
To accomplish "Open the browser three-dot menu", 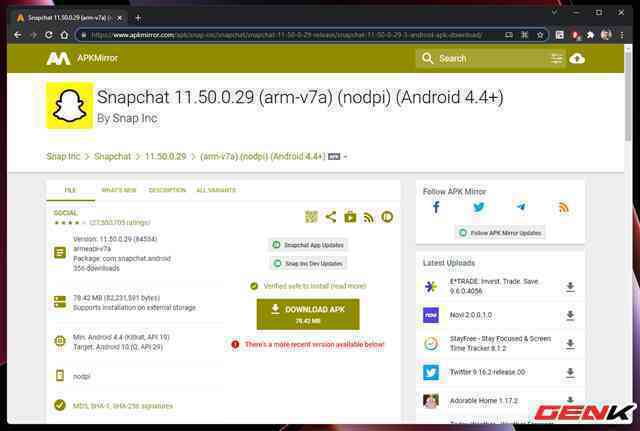I will [x=622, y=35].
